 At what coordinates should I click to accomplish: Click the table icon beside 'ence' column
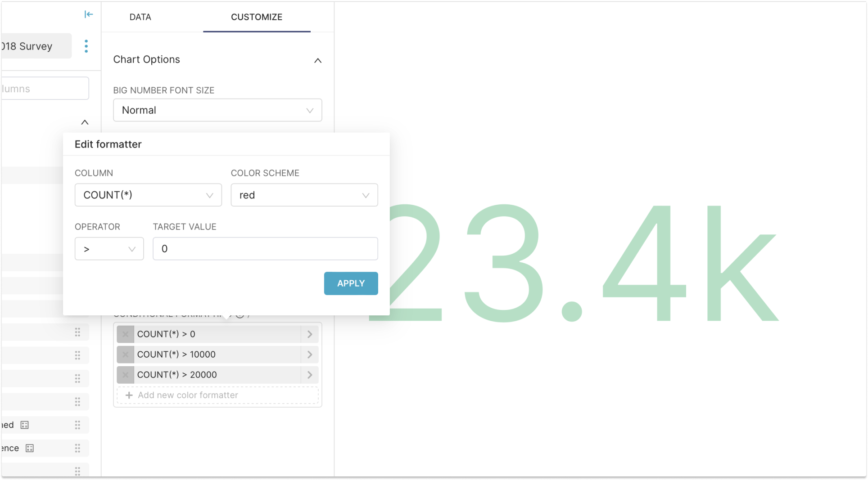(30, 448)
